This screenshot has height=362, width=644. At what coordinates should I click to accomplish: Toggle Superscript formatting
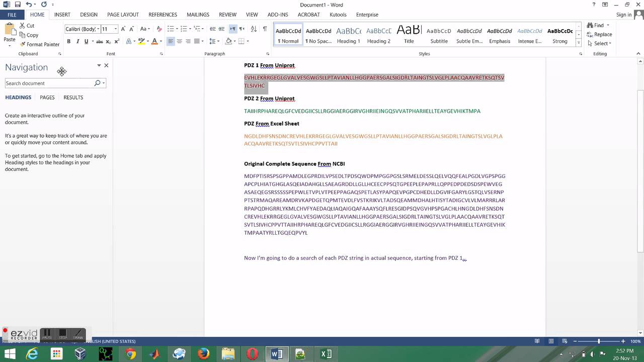coord(117,41)
